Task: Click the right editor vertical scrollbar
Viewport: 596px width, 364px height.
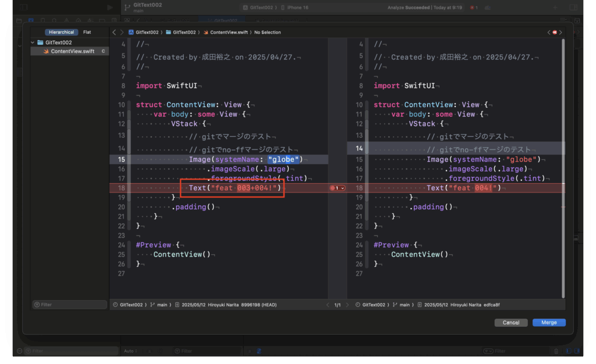Action: [563, 168]
